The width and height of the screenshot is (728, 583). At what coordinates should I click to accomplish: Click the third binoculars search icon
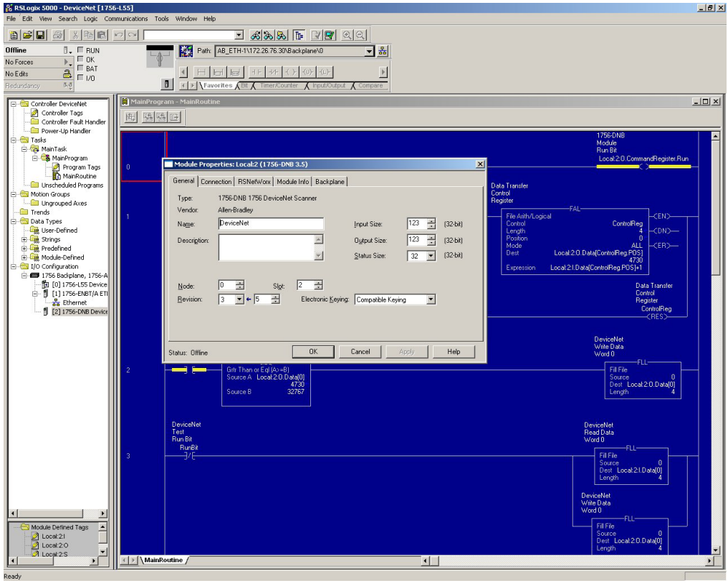pos(282,35)
